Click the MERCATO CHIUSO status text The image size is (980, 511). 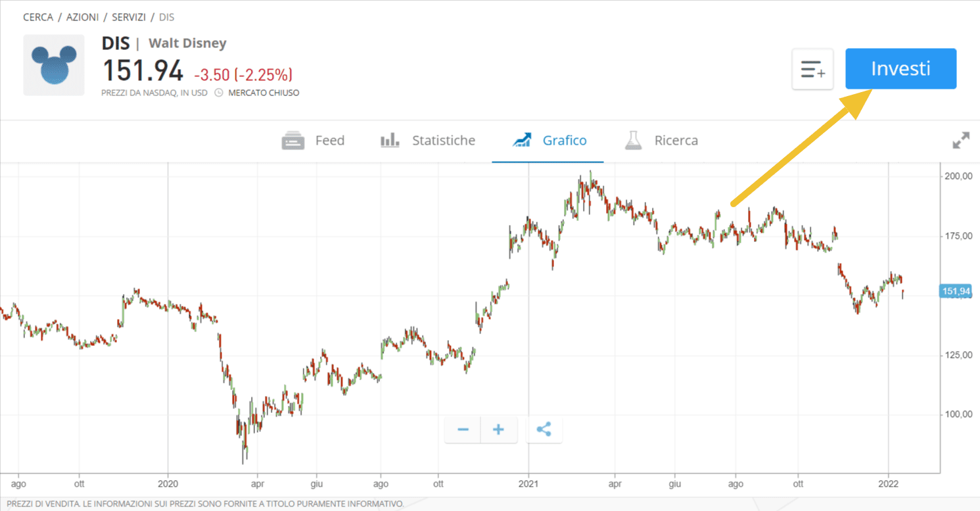tap(264, 93)
